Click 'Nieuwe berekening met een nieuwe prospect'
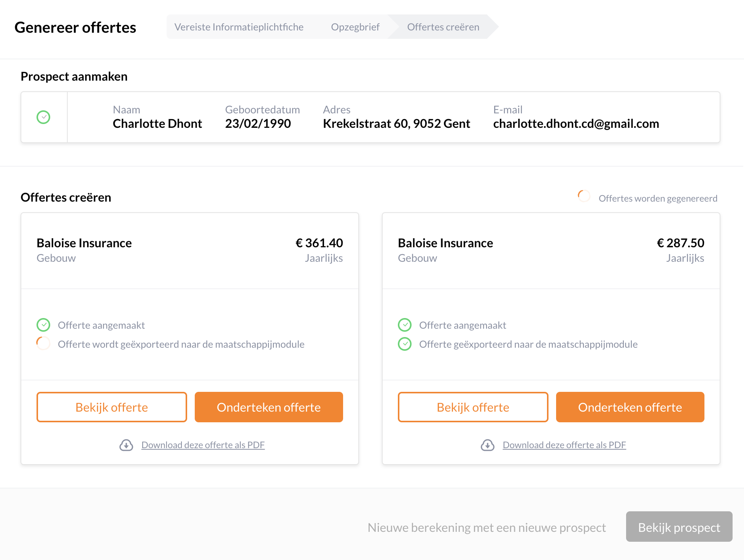 point(487,527)
